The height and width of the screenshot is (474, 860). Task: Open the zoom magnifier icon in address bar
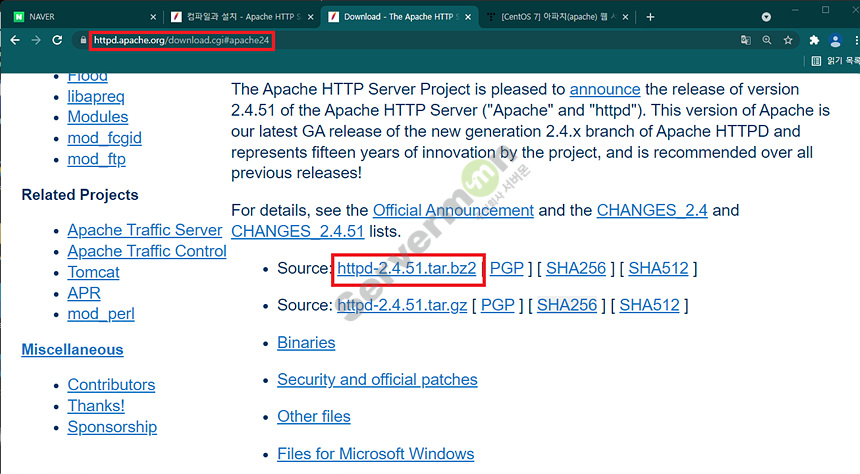click(x=767, y=40)
